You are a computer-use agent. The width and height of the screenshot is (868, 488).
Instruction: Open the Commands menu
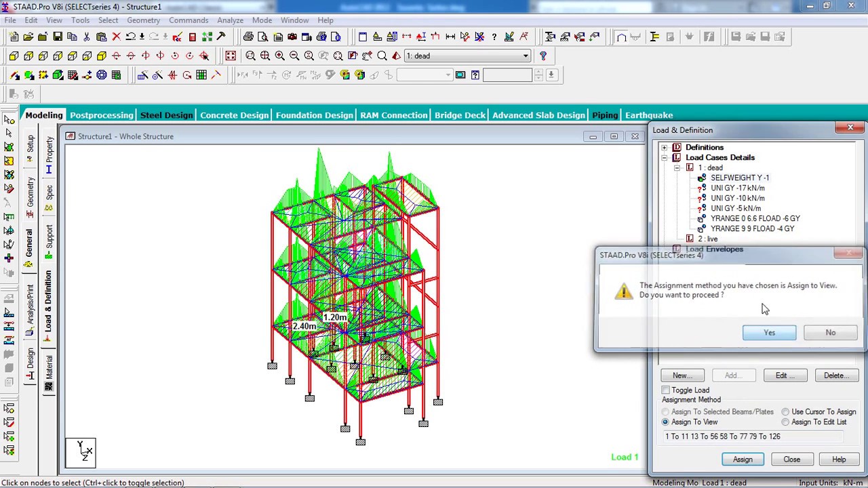point(189,20)
